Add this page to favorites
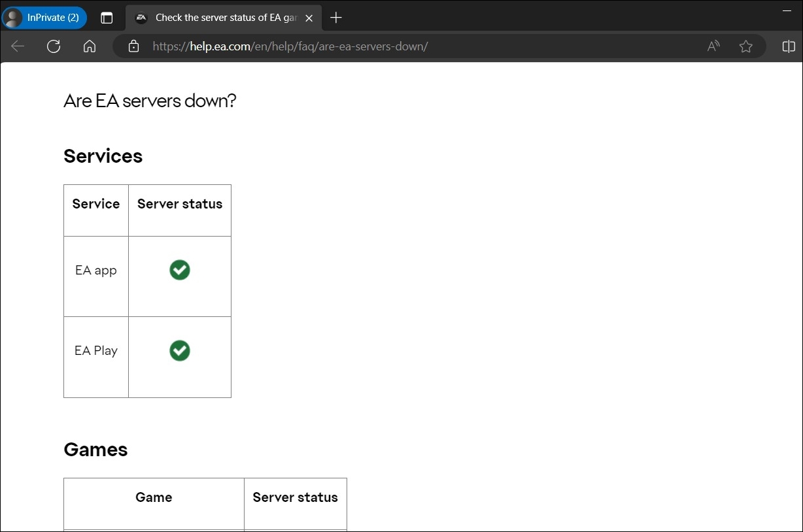This screenshot has width=803, height=532. [745, 46]
